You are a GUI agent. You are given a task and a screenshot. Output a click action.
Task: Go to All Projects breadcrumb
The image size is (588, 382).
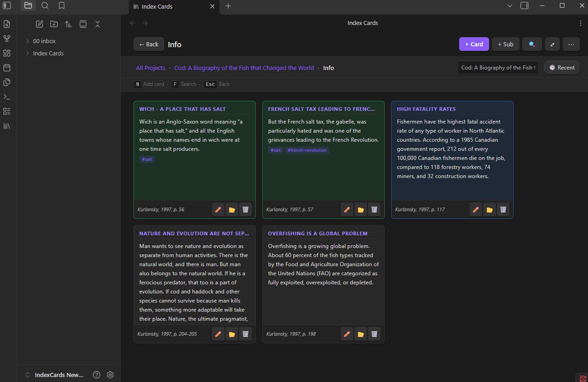pos(151,68)
